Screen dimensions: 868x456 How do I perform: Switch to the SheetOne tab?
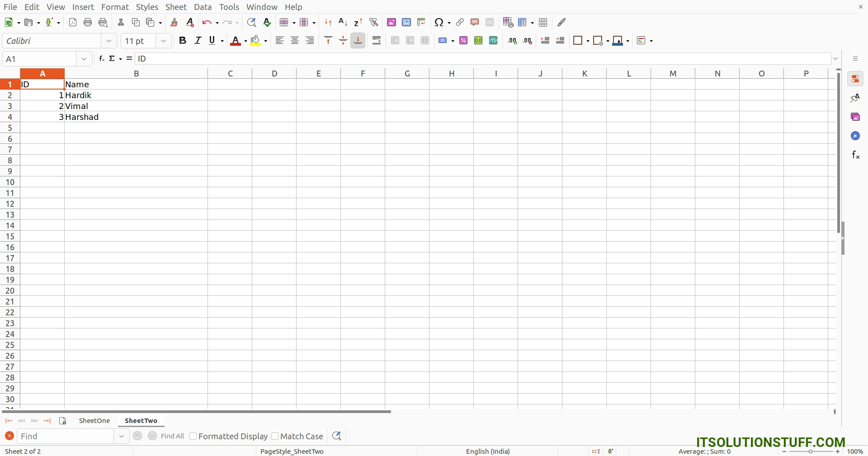pyautogui.click(x=94, y=420)
